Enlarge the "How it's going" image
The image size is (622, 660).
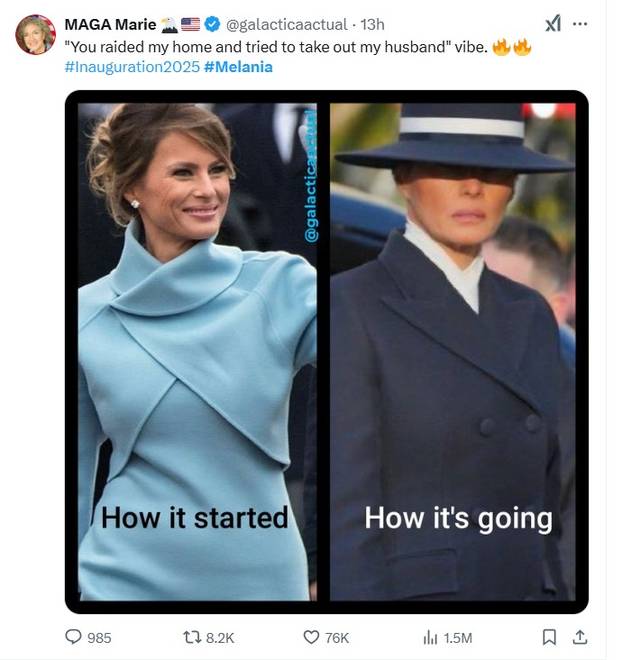tap(453, 350)
